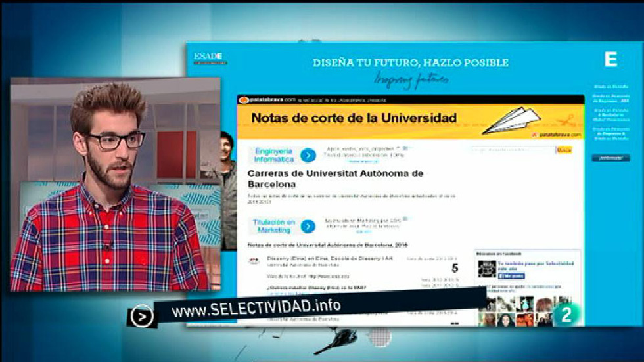The height and width of the screenshot is (362, 644).
Task: Click the search input field
Action: click(x=513, y=150)
